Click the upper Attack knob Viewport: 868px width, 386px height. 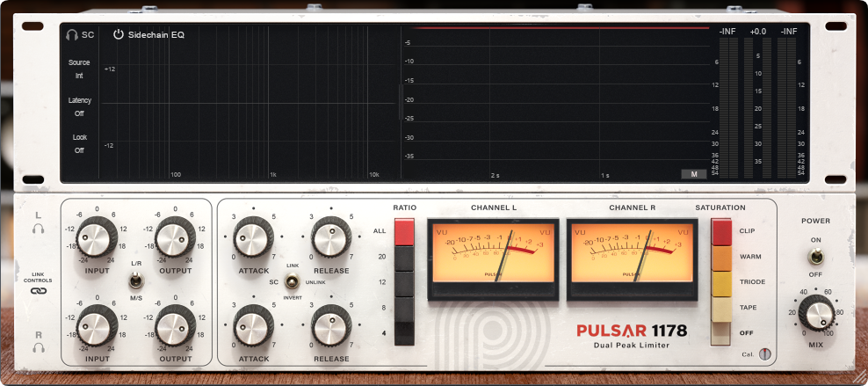tap(253, 237)
